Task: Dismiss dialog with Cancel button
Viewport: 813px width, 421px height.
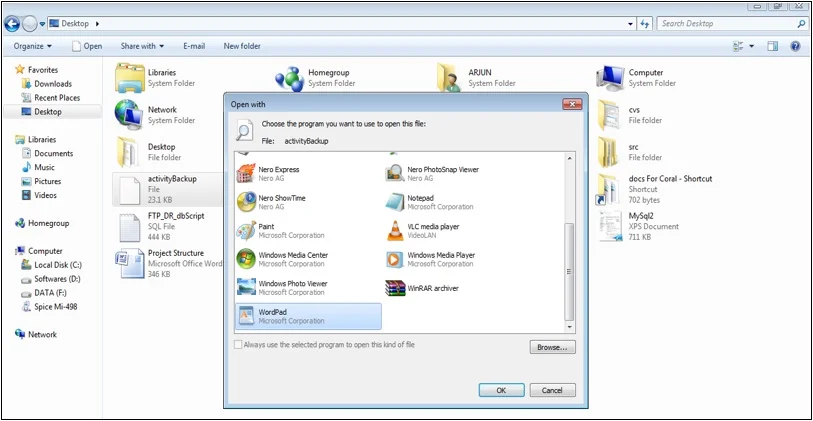Action: (553, 390)
